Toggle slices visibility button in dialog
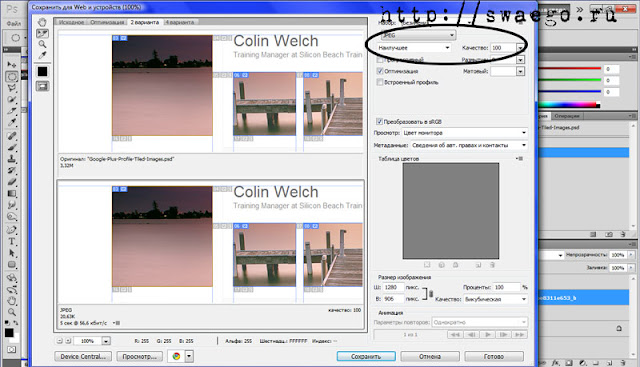Image resolution: width=640 pixels, height=367 pixels. (42, 86)
